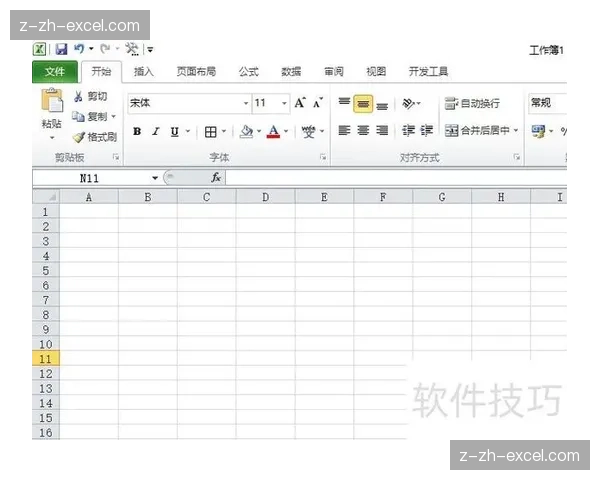Open the underline style dropdown arrow

coord(188,131)
